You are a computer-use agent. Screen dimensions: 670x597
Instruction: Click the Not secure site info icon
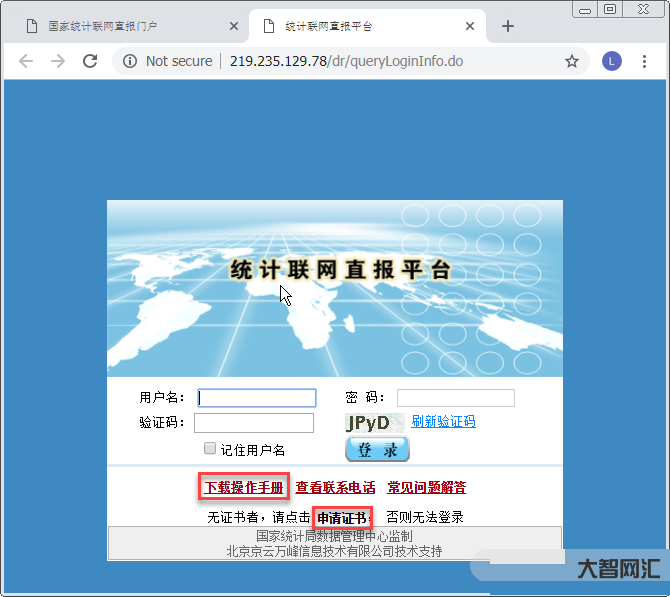130,61
